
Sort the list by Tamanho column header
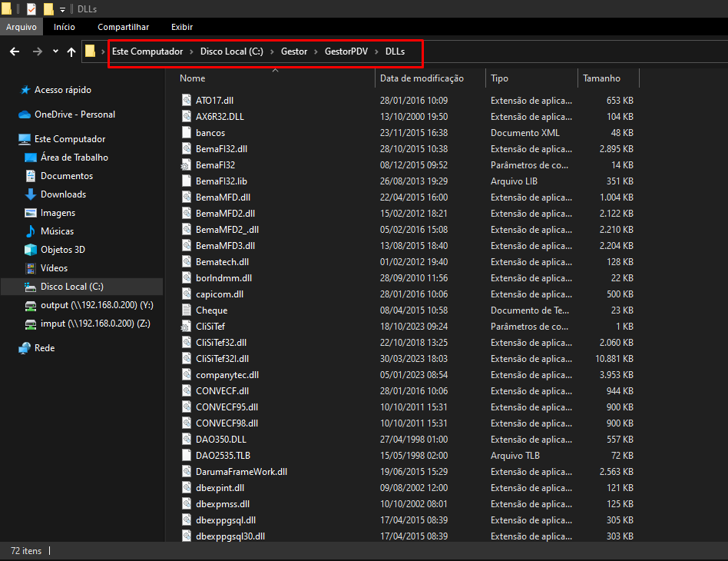[x=601, y=78]
